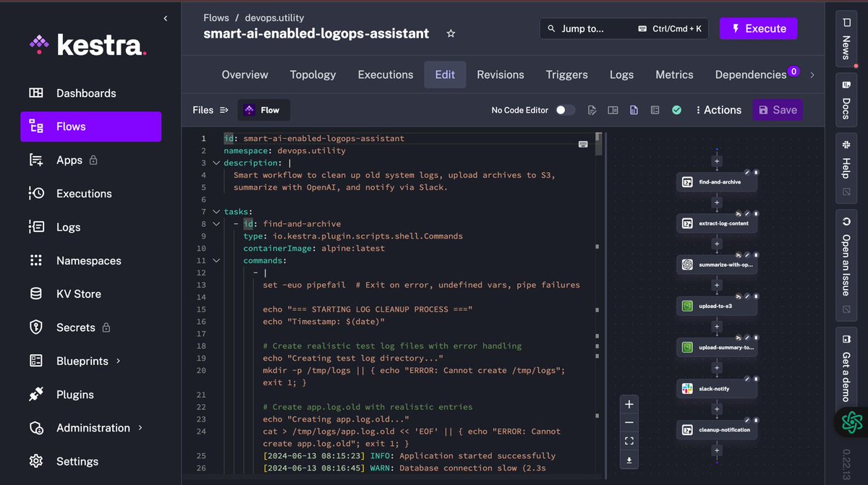The image size is (868, 485).
Task: Click the Settings gear icon
Action: 35,461
